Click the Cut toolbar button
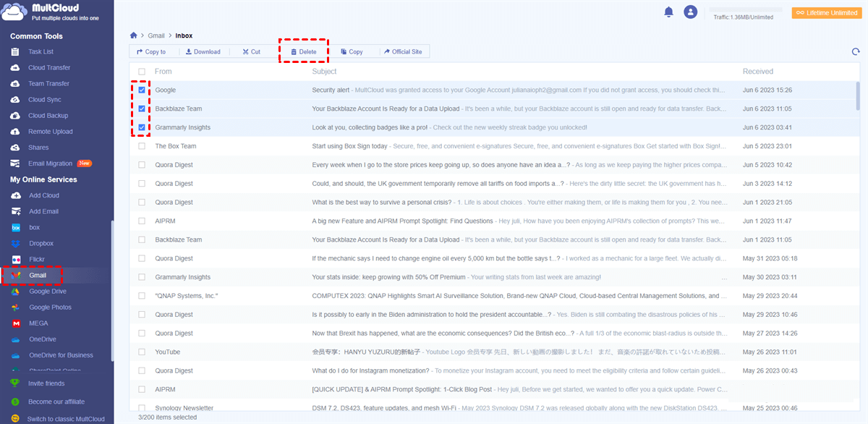868x424 pixels. pyautogui.click(x=251, y=51)
